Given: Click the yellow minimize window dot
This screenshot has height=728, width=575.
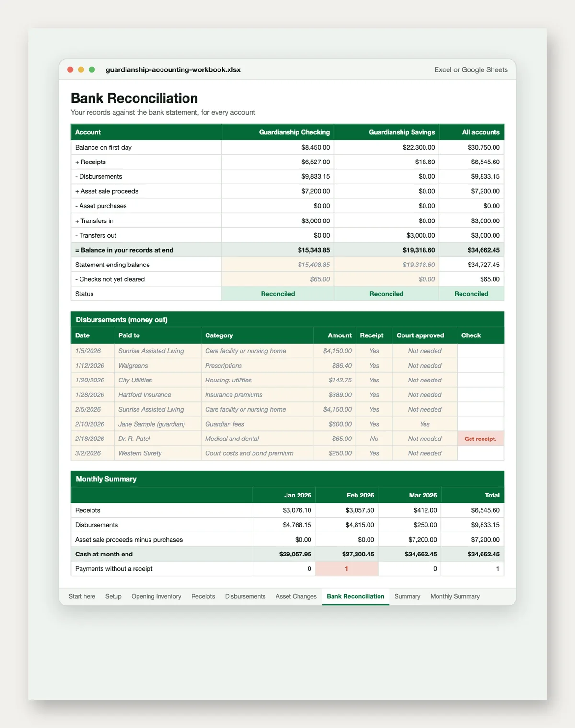Looking at the screenshot, I should (x=81, y=69).
